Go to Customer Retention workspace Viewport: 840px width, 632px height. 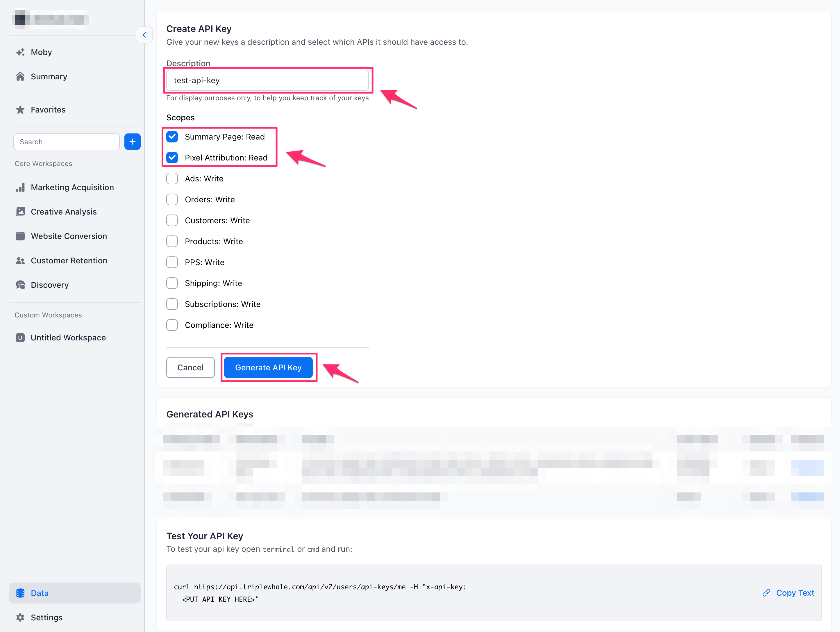69,260
